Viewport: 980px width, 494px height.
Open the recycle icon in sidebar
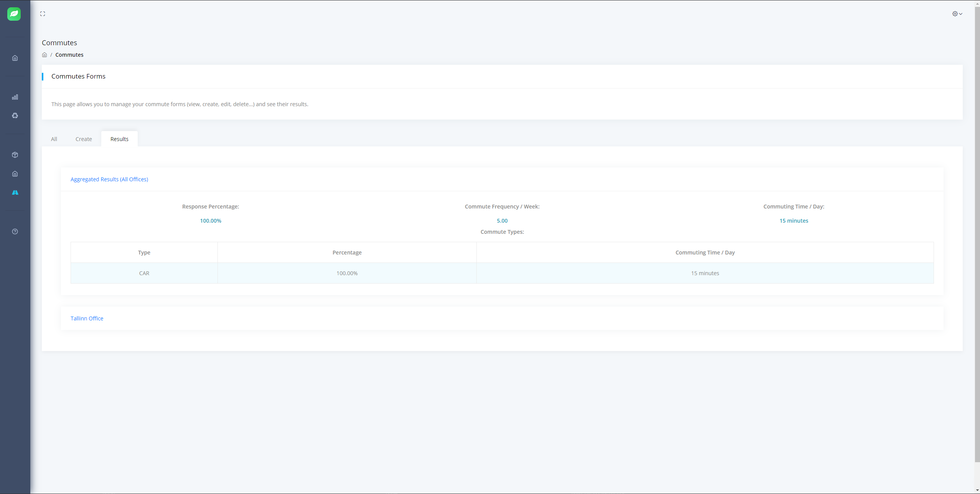[15, 116]
